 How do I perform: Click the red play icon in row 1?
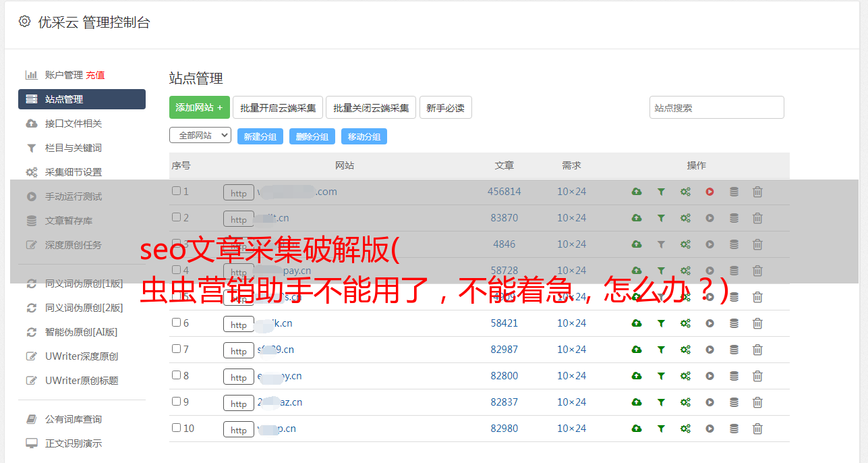710,192
